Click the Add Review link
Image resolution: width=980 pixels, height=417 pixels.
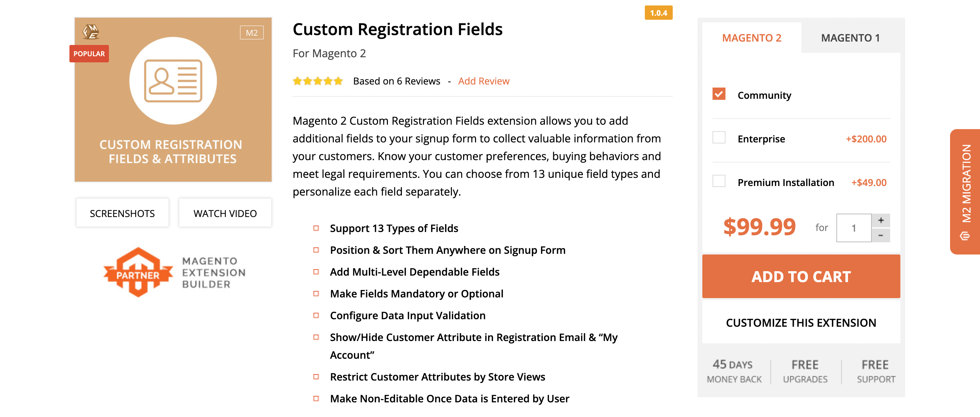coord(484,81)
